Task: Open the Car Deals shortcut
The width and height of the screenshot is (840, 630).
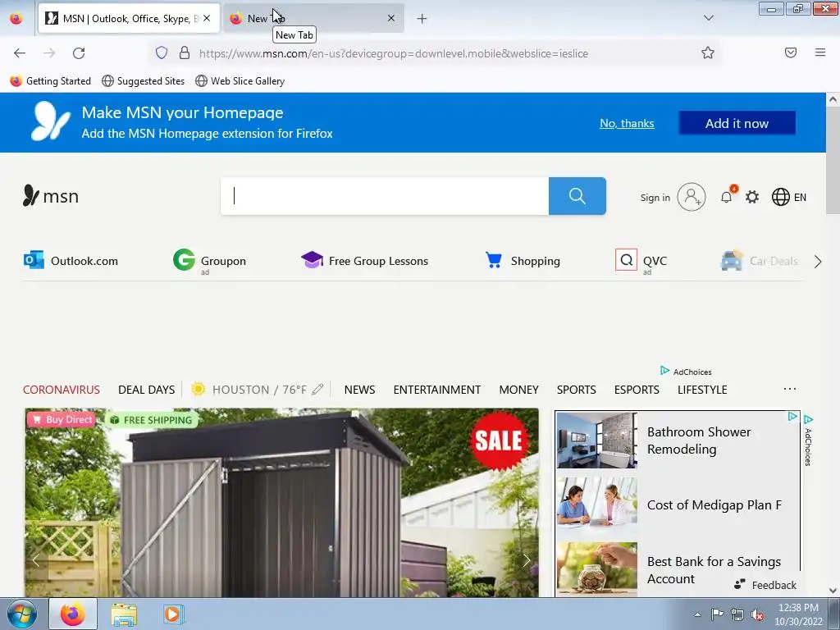Action: 760,261
